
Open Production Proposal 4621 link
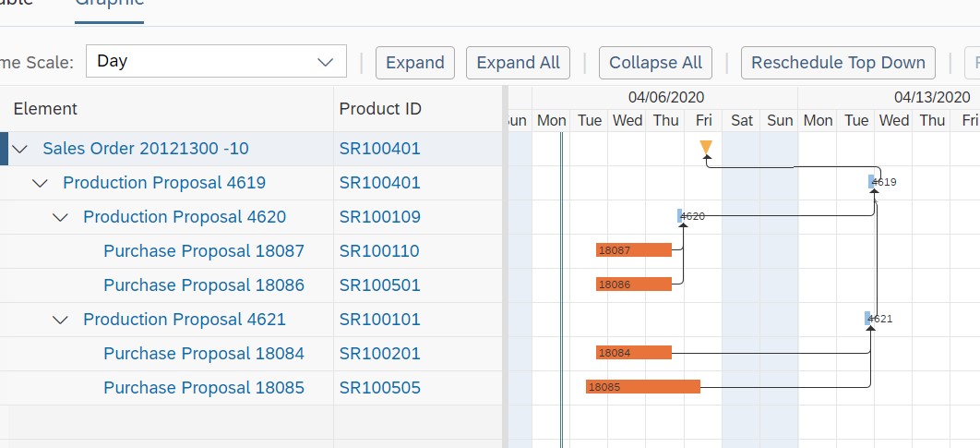[x=185, y=320]
